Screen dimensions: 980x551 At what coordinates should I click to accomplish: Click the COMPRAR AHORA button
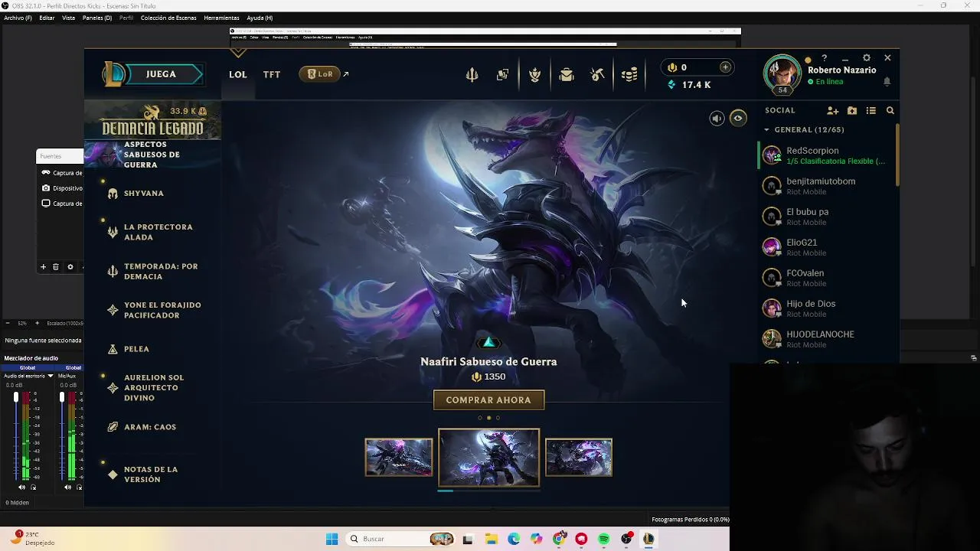click(488, 400)
